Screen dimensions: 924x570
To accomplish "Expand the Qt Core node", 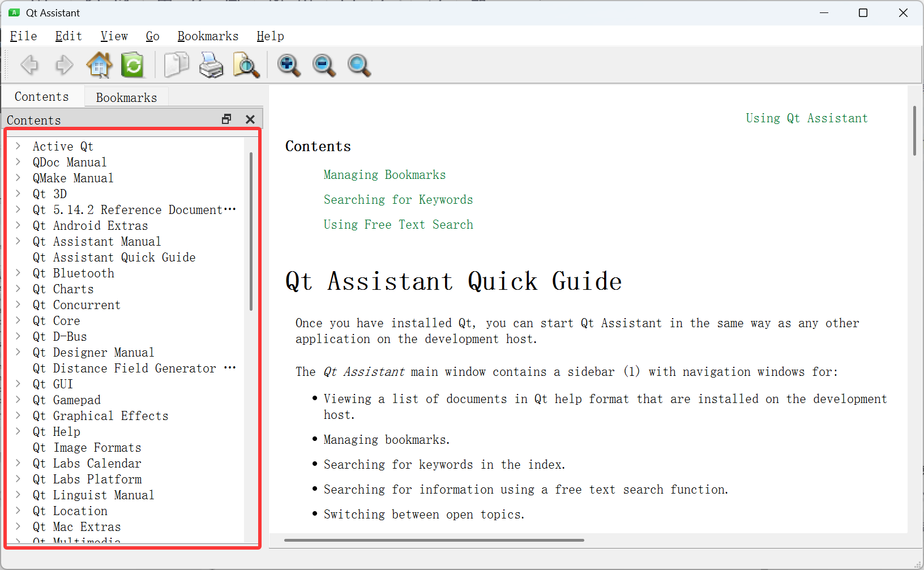I will 18,320.
